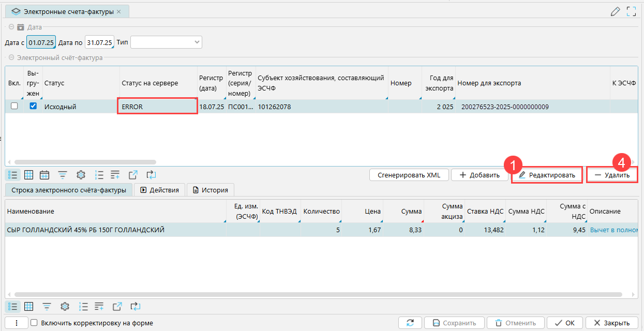This screenshot has height=331, width=644.
Task: Click the calendar view icon in the invoice toolbar
Action: tap(44, 175)
